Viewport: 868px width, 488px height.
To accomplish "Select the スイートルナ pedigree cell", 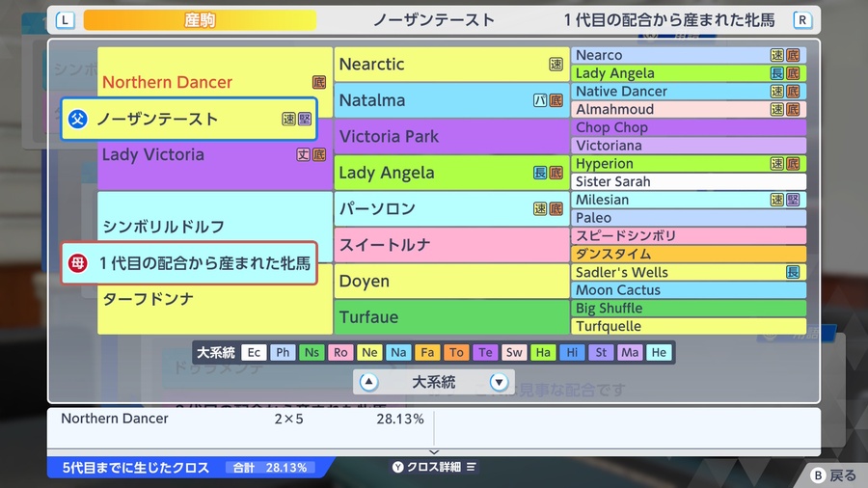I will 451,245.
